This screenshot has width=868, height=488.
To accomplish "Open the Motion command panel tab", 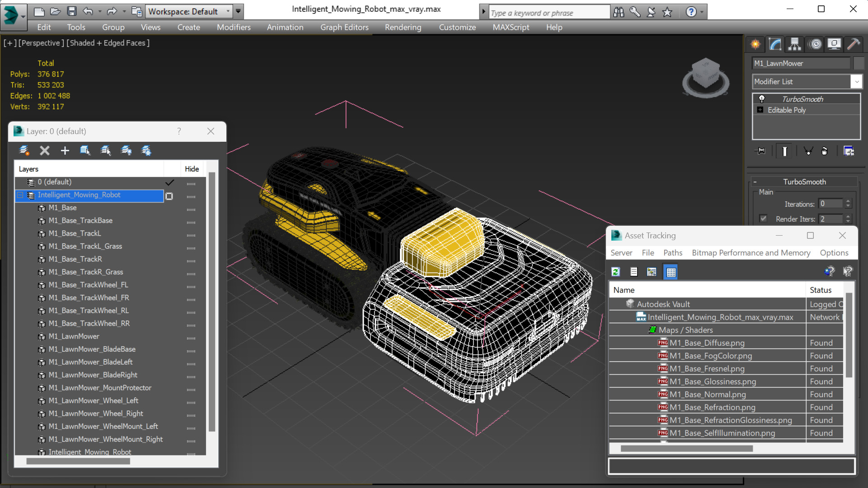I will (816, 44).
